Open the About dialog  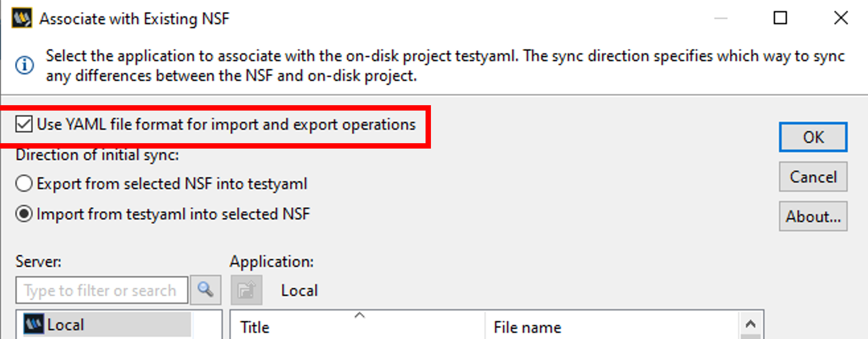click(813, 216)
